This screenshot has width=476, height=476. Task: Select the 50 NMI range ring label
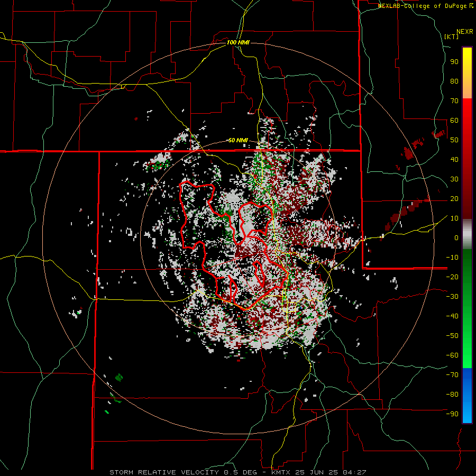[x=239, y=140]
